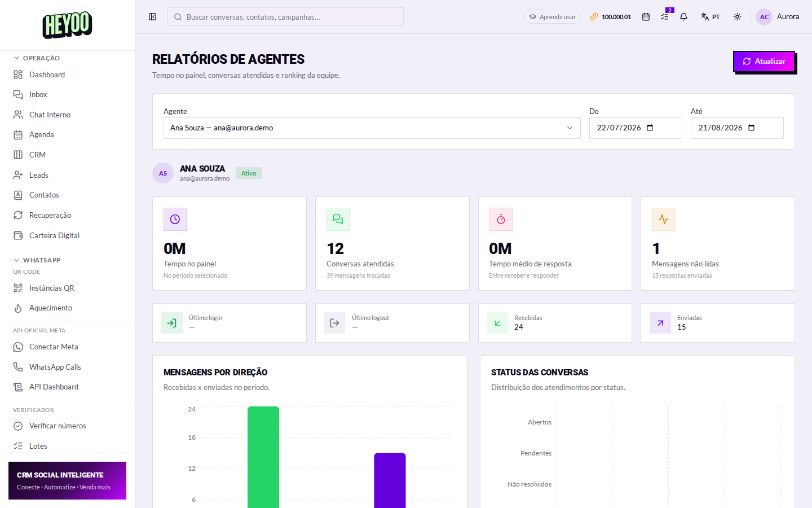Click the Aurora user name
This screenshot has height=508, width=812.
pos(788,17)
